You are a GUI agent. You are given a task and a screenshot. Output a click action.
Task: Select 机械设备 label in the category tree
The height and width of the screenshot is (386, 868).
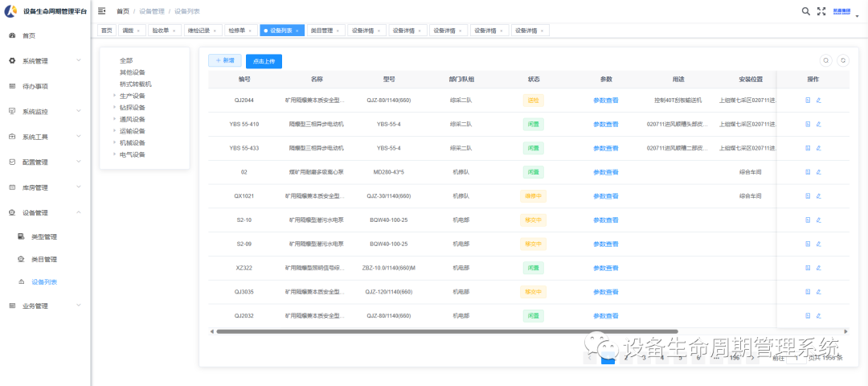[133, 142]
